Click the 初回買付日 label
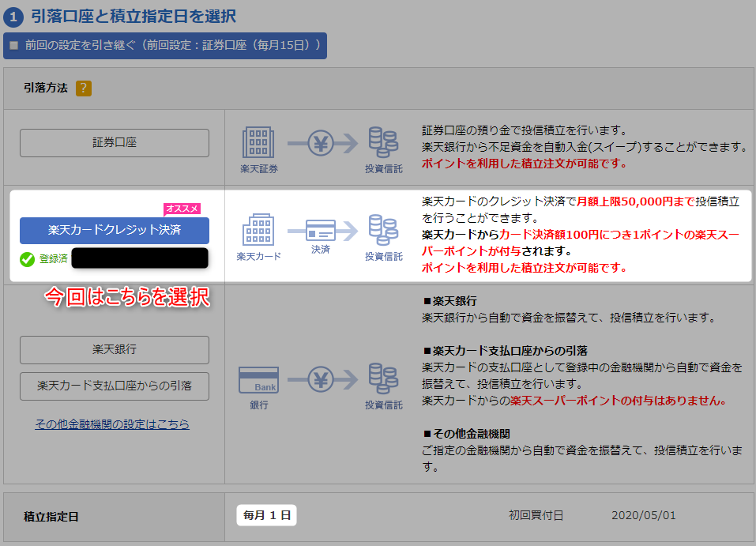756x546 pixels. point(536,516)
